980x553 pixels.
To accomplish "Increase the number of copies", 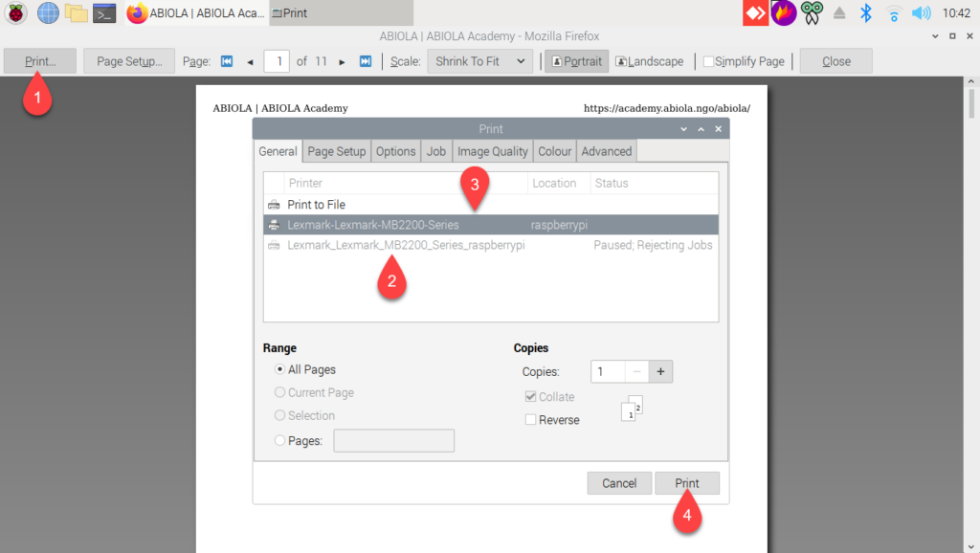I will click(x=660, y=372).
